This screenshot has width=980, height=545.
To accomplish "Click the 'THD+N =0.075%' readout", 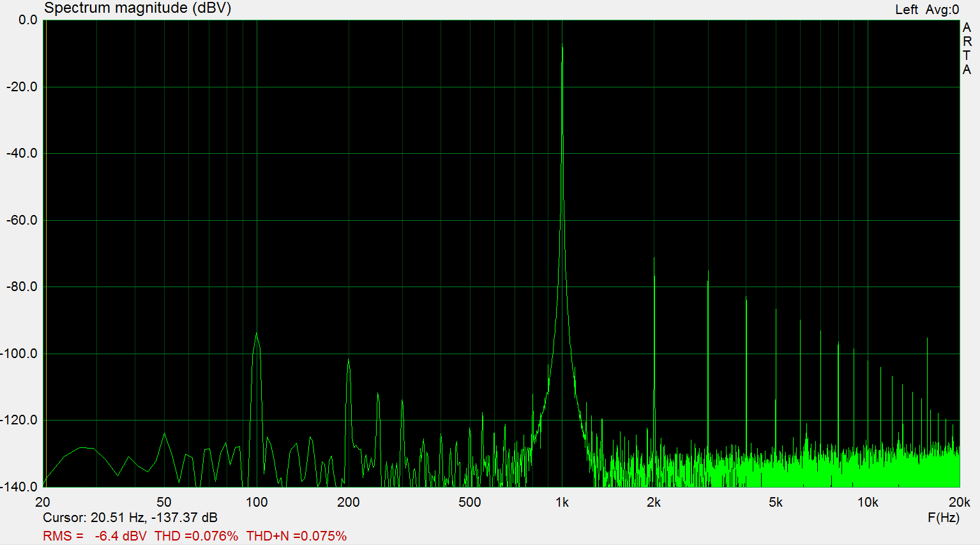I will [296, 536].
